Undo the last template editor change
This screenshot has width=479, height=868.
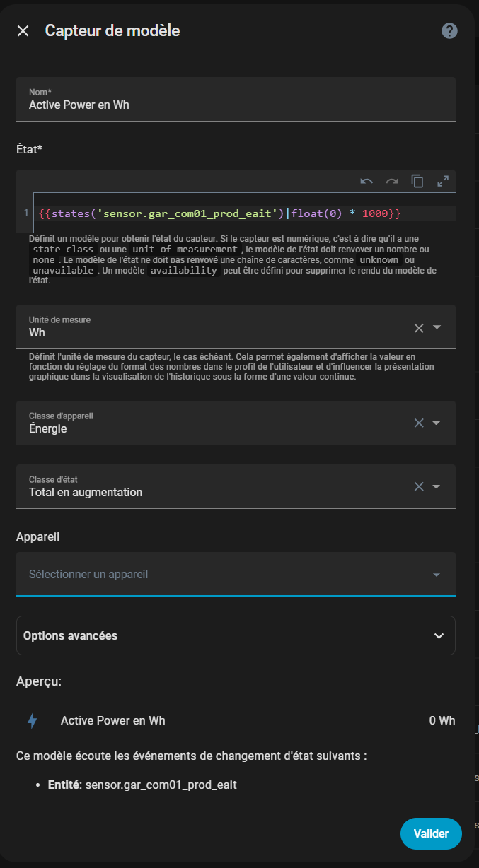[x=367, y=181]
